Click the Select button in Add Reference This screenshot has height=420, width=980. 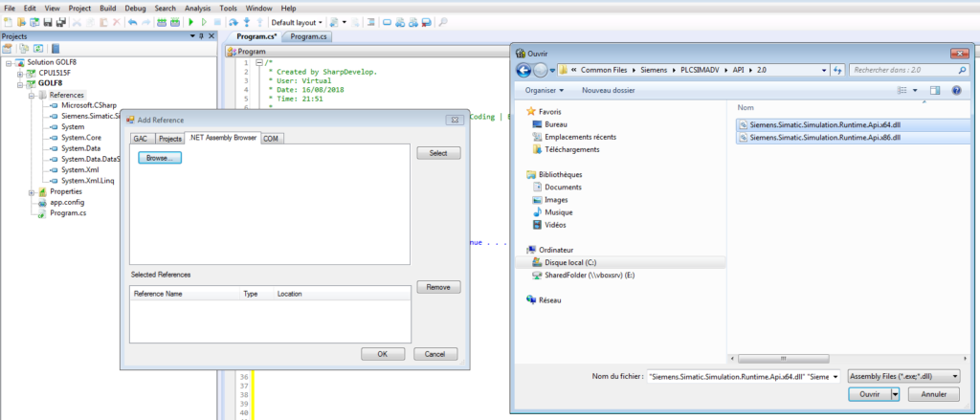(x=438, y=153)
